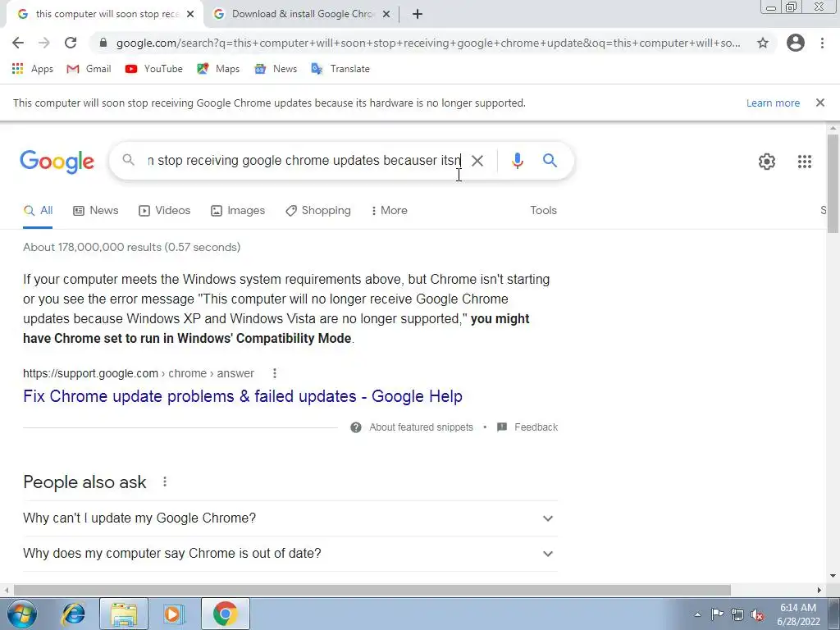Click the address bar URL
840x630 pixels.
click(x=428, y=43)
